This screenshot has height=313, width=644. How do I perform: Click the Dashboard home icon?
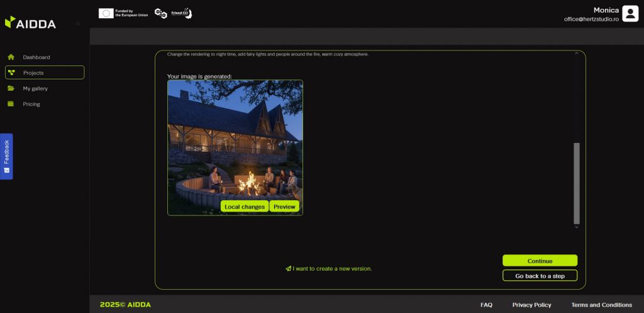tap(11, 57)
